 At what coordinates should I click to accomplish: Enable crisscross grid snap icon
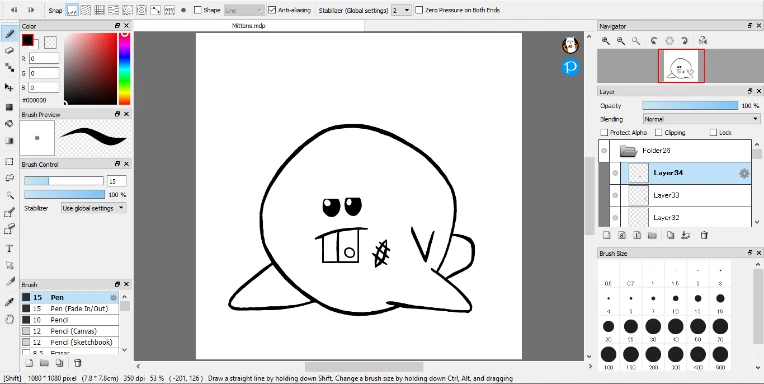99,10
